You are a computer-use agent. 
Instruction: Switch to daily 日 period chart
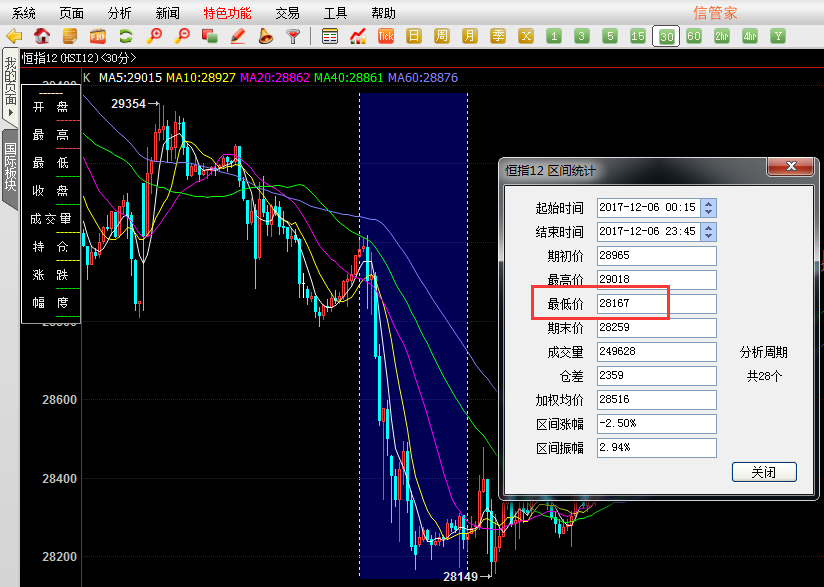[x=414, y=36]
